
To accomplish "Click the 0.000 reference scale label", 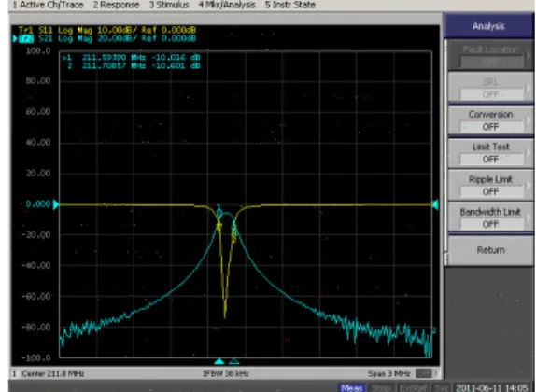I will click(38, 204).
